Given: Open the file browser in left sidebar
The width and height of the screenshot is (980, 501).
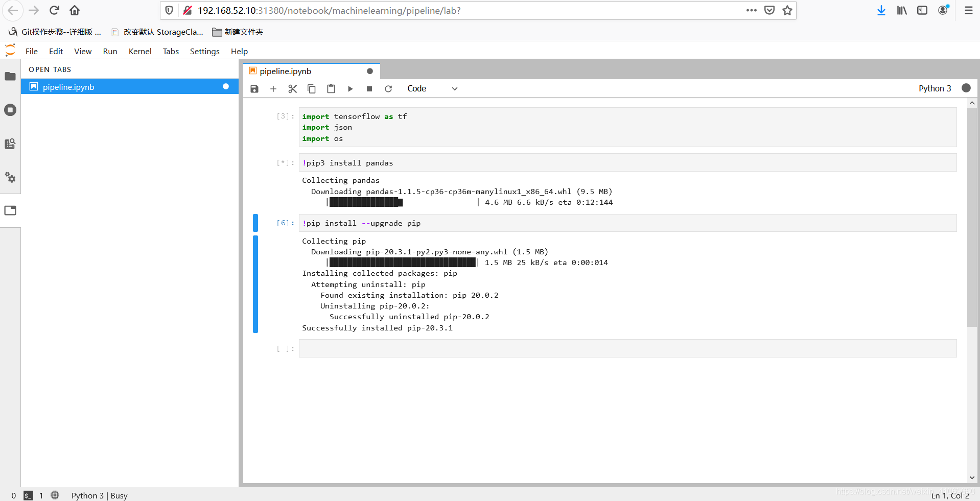Looking at the screenshot, I should (10, 76).
